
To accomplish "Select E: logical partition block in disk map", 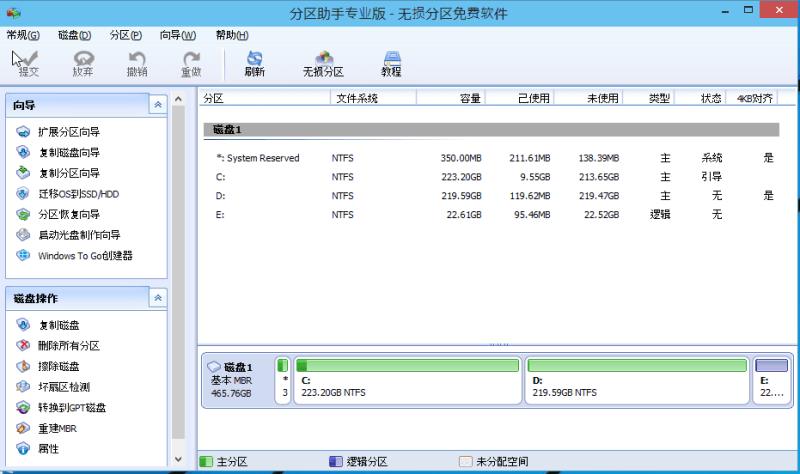I will point(771,380).
